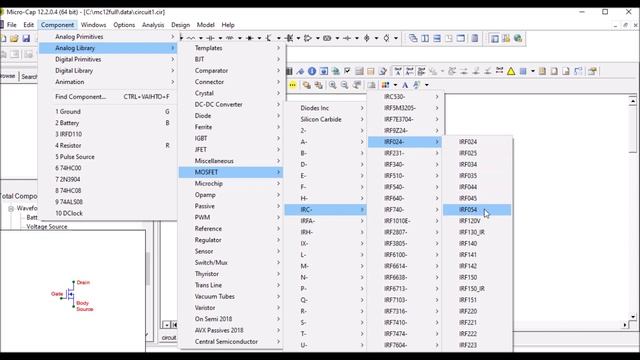Viewport: 640px width, 360px height.
Task: Select the IRF150_IR MOSFET part
Action: pos(477,289)
